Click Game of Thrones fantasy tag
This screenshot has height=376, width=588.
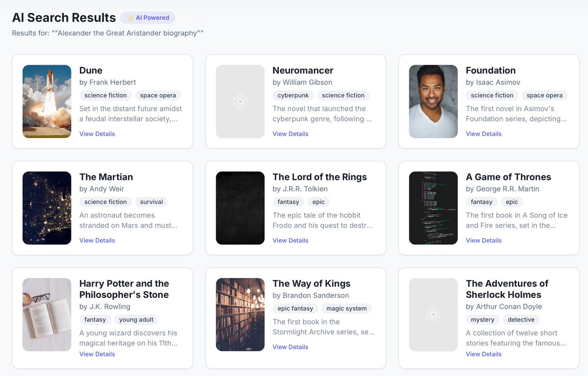(481, 202)
